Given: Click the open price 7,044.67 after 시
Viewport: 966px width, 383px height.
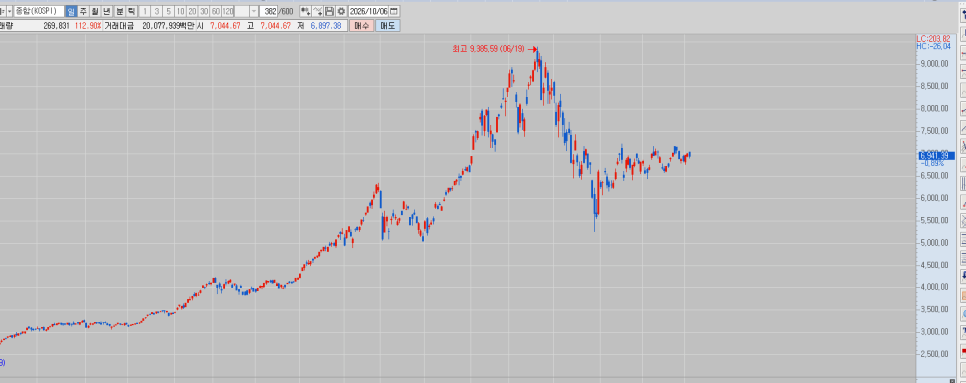Looking at the screenshot, I should [225, 26].
